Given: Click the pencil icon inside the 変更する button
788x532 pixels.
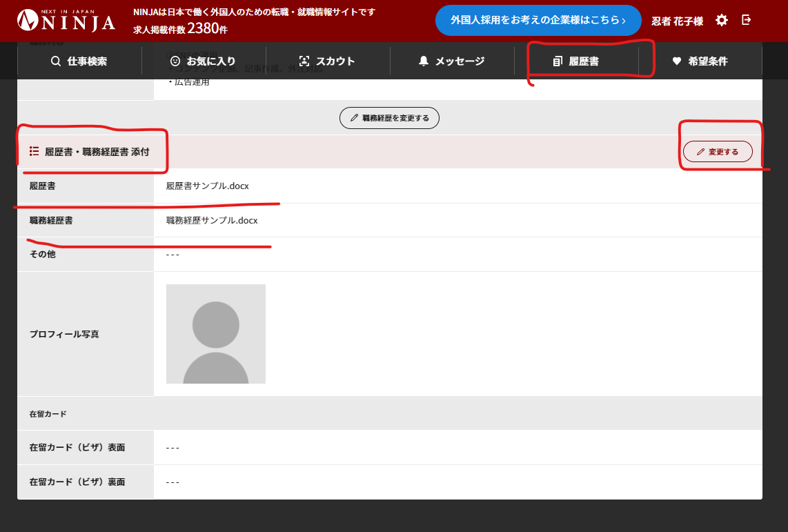Looking at the screenshot, I should pyautogui.click(x=700, y=151).
